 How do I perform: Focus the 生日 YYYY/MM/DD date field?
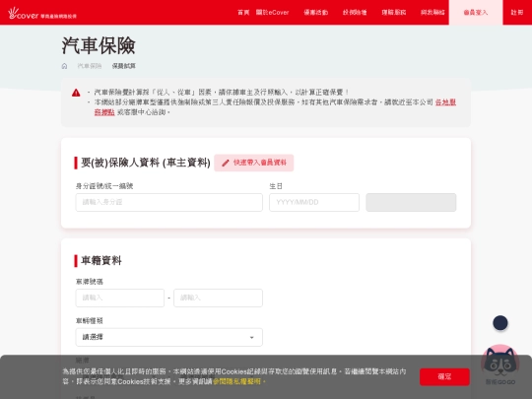[314, 202]
